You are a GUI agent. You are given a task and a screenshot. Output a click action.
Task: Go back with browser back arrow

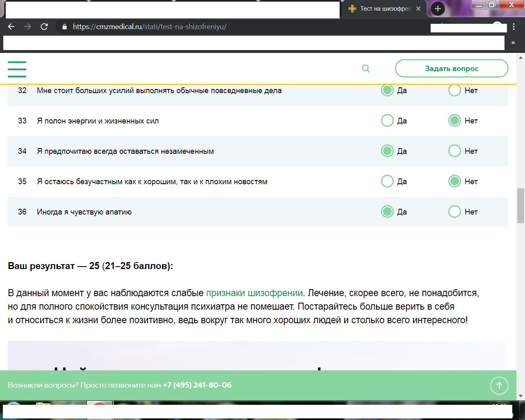pyautogui.click(x=11, y=27)
